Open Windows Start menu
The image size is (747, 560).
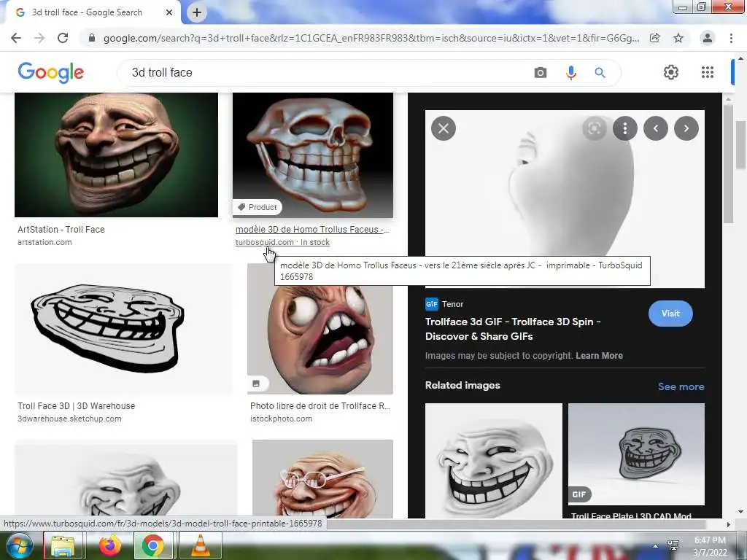[18, 545]
